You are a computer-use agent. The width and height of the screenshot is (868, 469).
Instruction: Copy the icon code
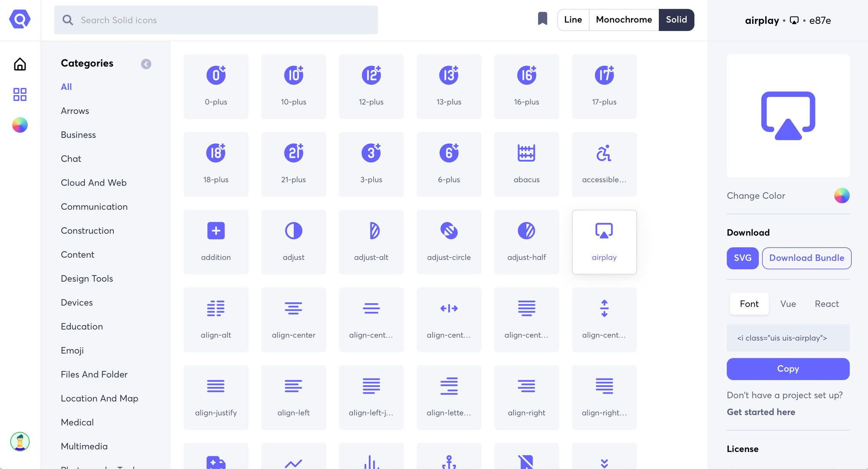(788, 369)
